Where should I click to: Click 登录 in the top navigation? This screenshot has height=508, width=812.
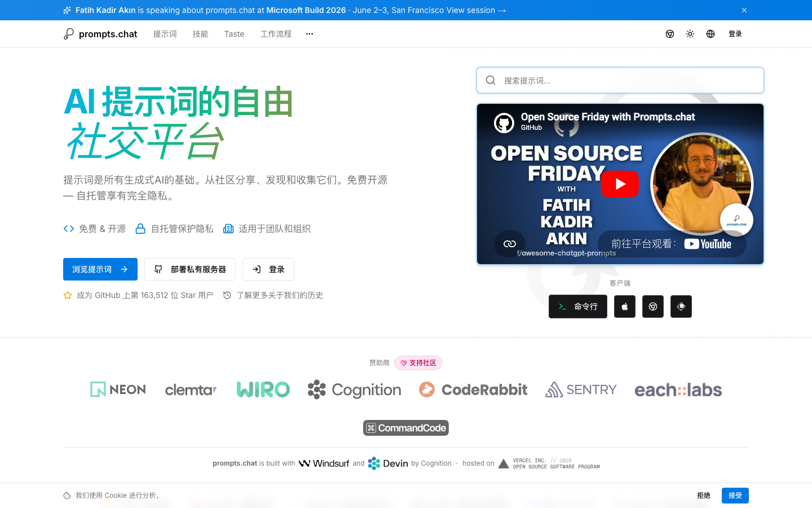735,34
